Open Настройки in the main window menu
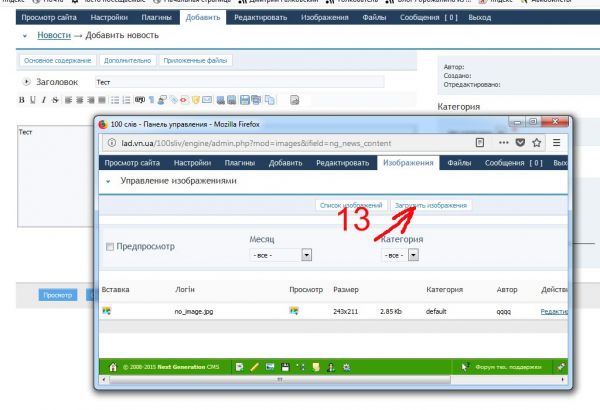Image resolution: width=600 pixels, height=410 pixels. pyautogui.click(x=109, y=17)
